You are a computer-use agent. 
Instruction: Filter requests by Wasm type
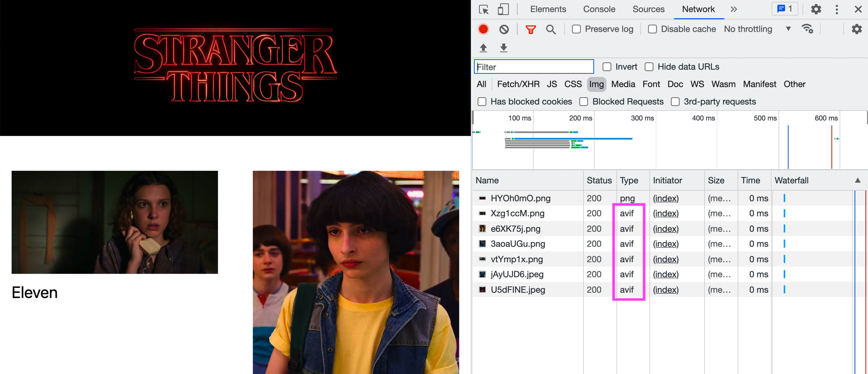pyautogui.click(x=723, y=84)
